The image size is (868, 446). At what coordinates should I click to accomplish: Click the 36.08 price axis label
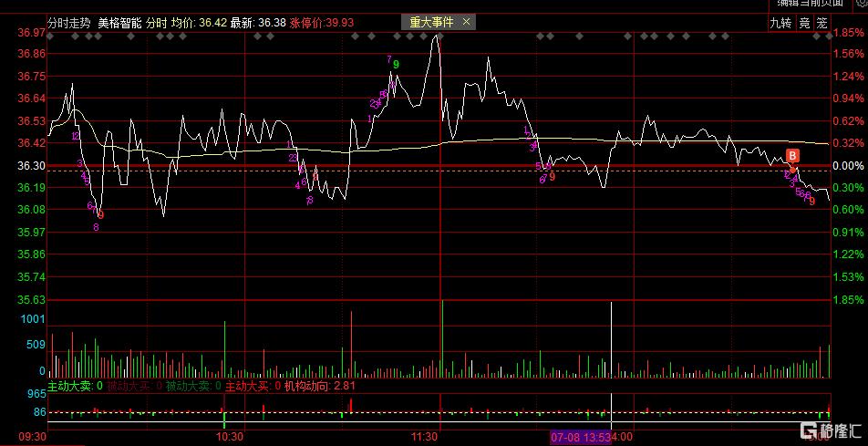(x=31, y=210)
